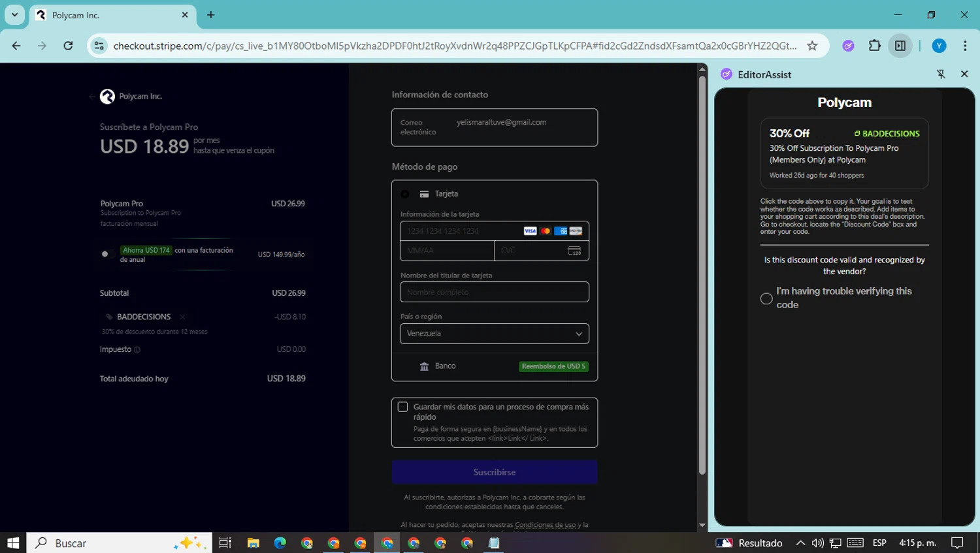The height and width of the screenshot is (553, 980).
Task: Click the MM/AA expiration field
Action: (447, 251)
